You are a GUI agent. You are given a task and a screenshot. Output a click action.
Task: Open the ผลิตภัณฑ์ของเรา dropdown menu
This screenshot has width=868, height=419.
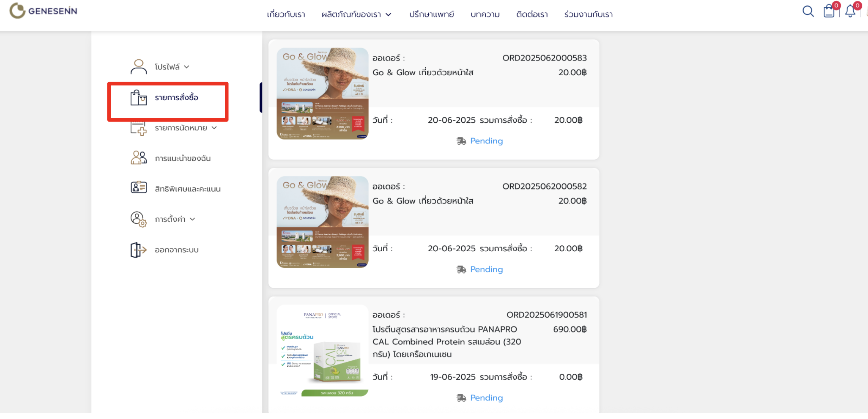pyautogui.click(x=356, y=14)
